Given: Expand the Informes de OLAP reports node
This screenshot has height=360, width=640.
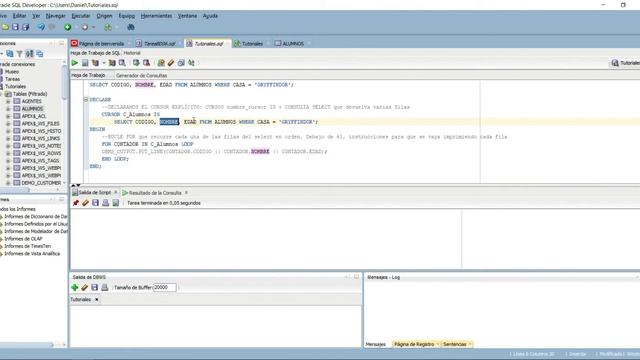Looking at the screenshot, I should (1, 239).
